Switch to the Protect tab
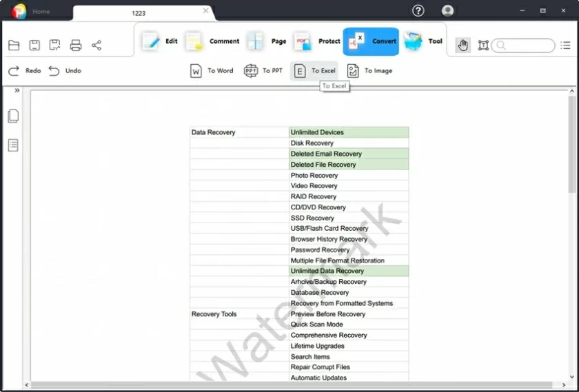The width and height of the screenshot is (579, 392). [x=317, y=41]
